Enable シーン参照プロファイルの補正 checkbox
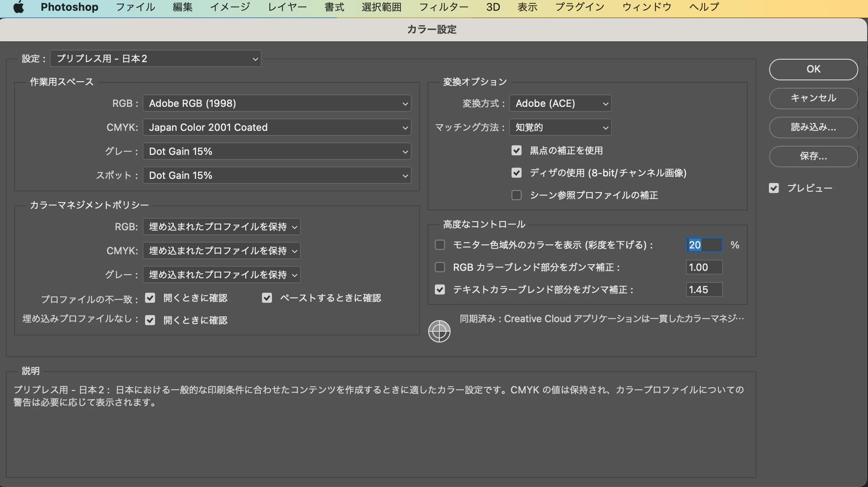 tap(516, 195)
